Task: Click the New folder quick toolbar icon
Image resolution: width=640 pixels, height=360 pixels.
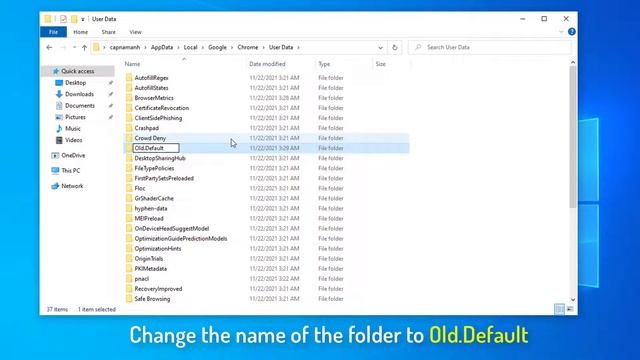Action: click(x=74, y=19)
